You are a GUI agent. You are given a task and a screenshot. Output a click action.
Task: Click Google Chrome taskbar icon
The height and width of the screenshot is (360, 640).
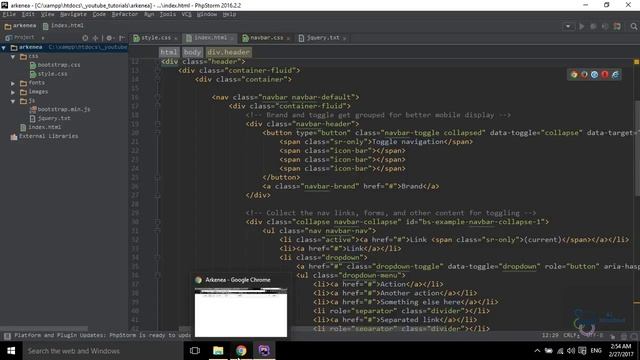point(241,351)
